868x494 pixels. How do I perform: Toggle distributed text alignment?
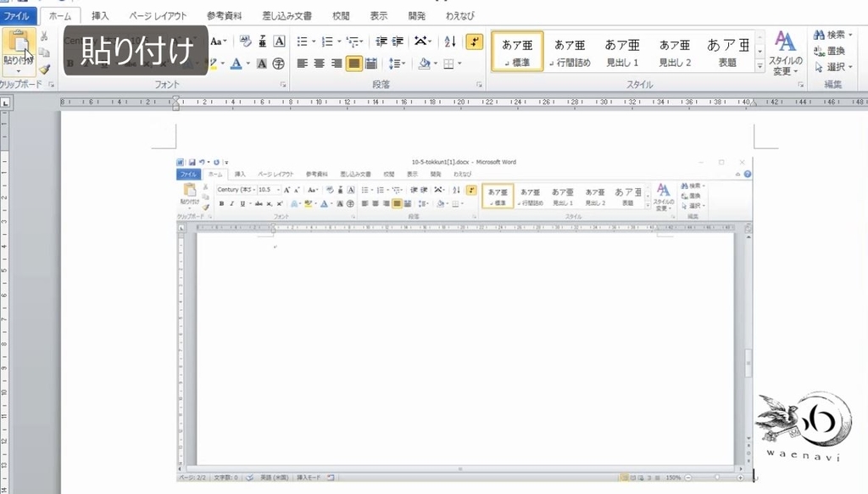[370, 64]
